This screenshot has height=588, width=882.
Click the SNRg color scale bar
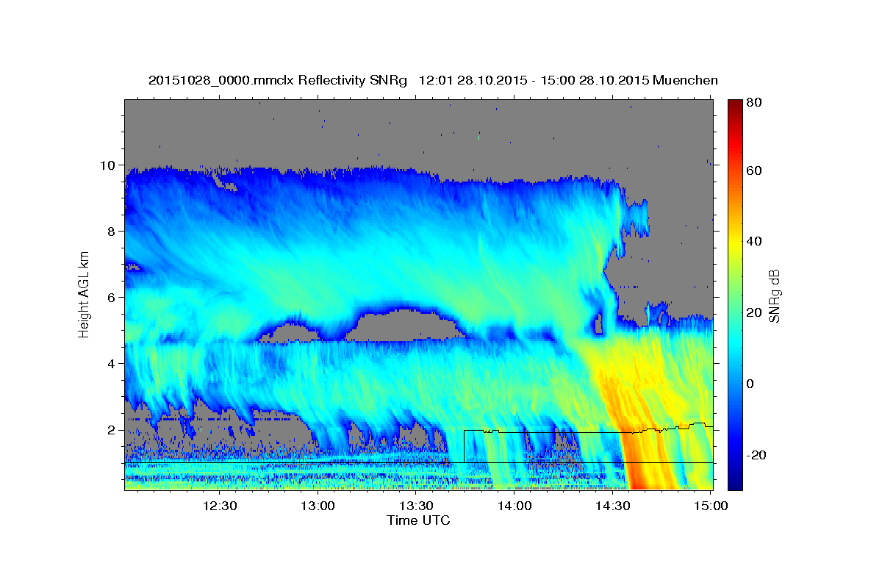734,295
